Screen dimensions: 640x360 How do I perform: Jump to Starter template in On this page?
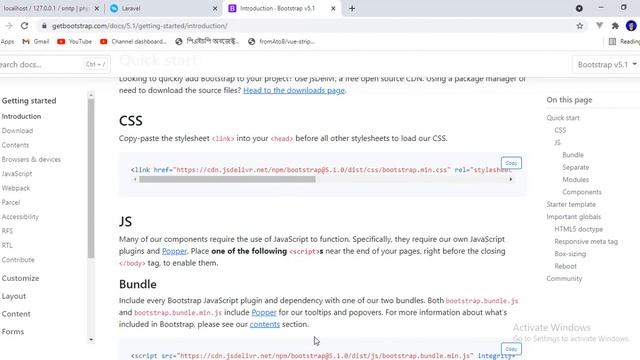coord(571,204)
